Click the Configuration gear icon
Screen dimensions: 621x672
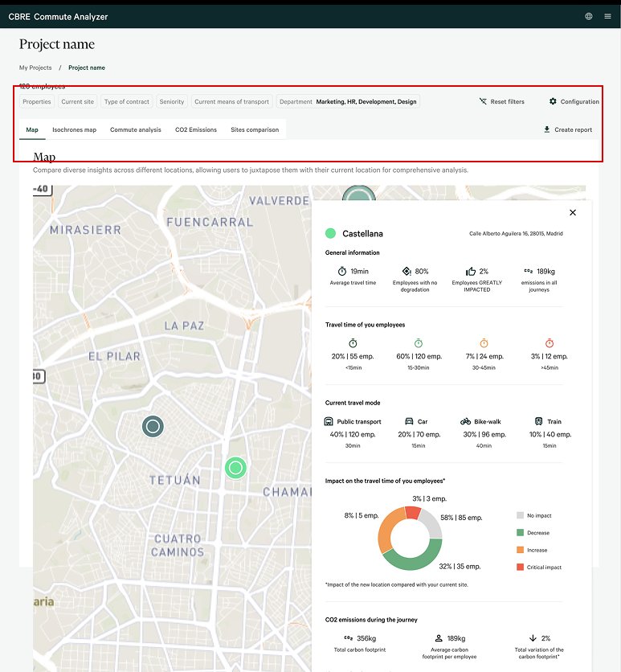pos(553,101)
